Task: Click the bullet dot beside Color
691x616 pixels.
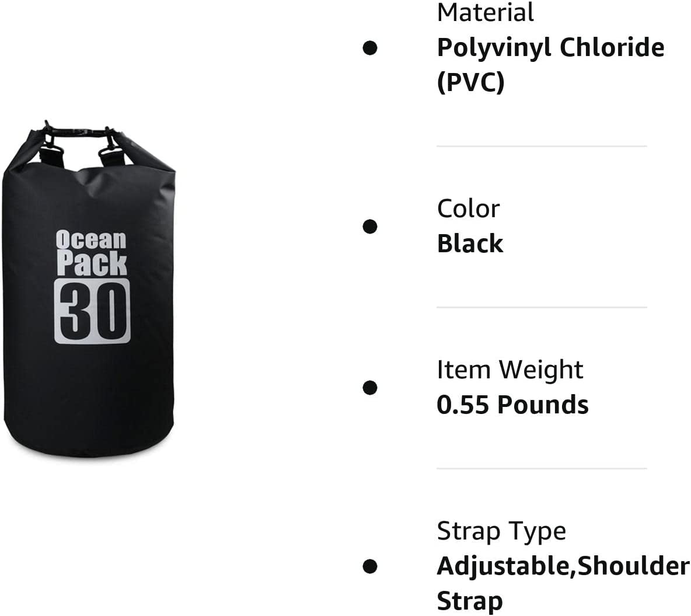Action: coord(369,226)
